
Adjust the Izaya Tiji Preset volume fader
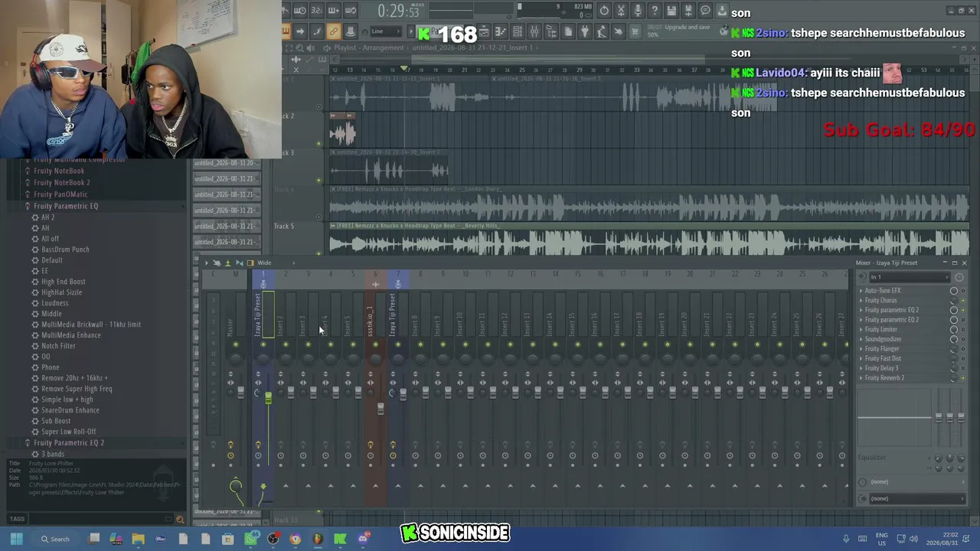tap(268, 397)
